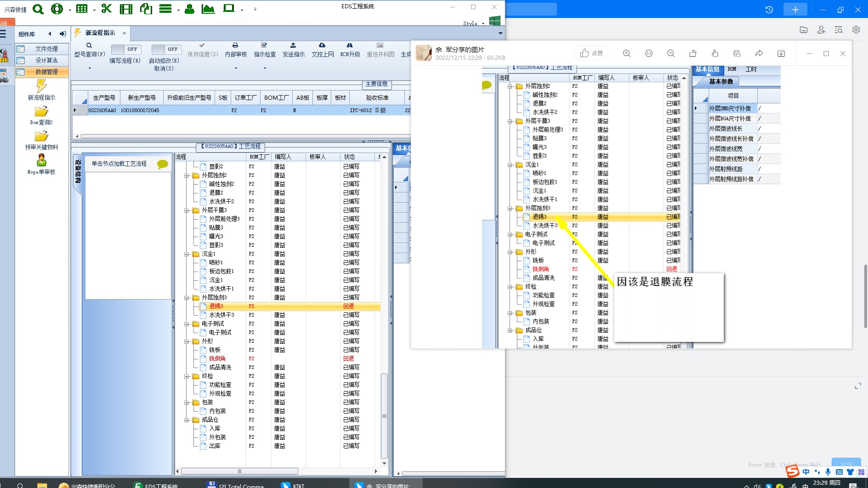Zoom out on the shared image
This screenshot has height=488, width=868.
(x=671, y=53)
